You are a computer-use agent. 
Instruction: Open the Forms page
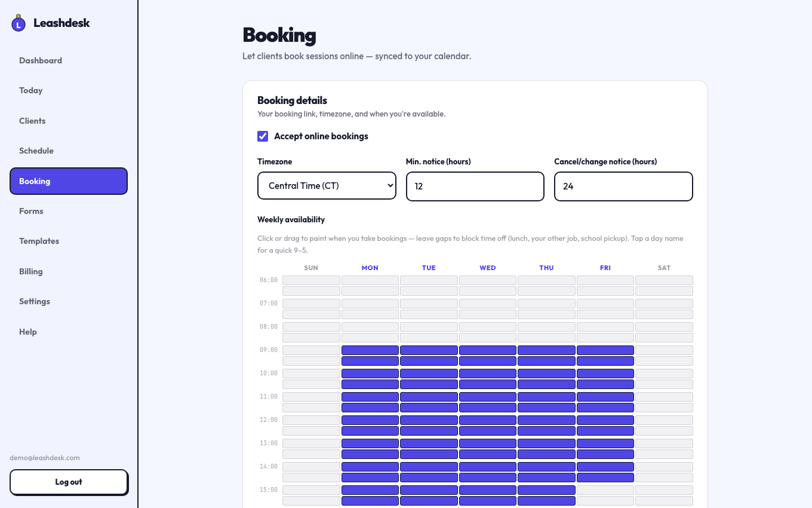point(69,211)
